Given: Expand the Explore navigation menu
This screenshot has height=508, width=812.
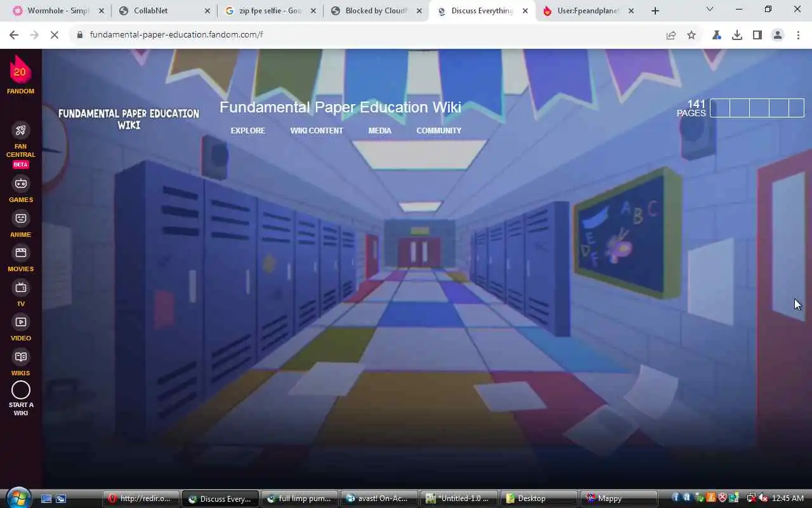Looking at the screenshot, I should pos(248,131).
